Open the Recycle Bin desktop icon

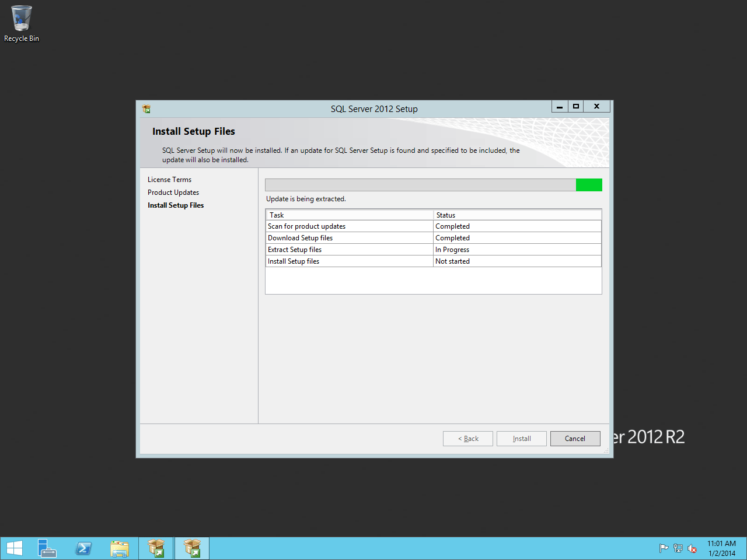click(x=21, y=23)
